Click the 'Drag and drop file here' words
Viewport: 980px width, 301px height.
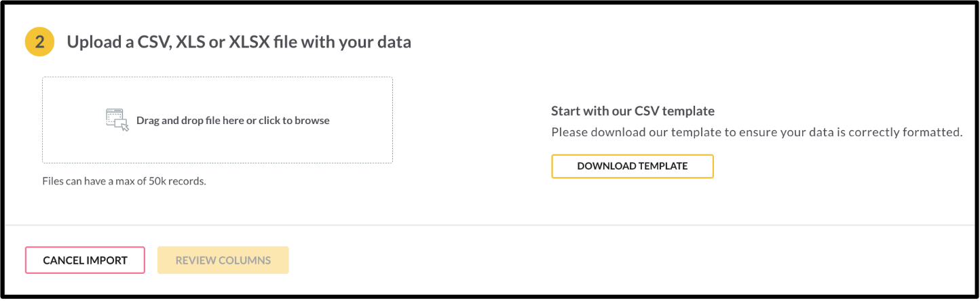point(190,121)
